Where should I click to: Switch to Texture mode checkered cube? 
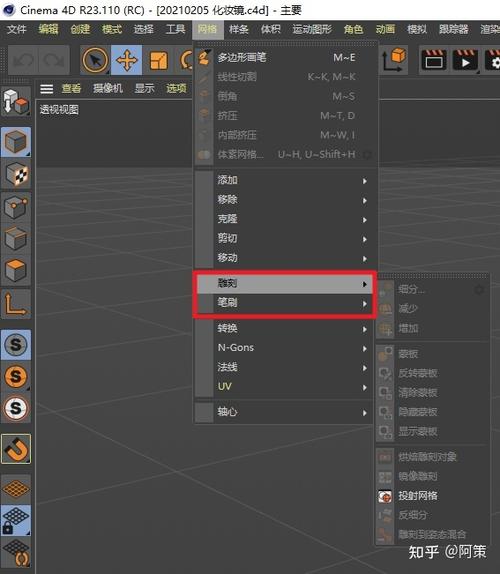16,174
